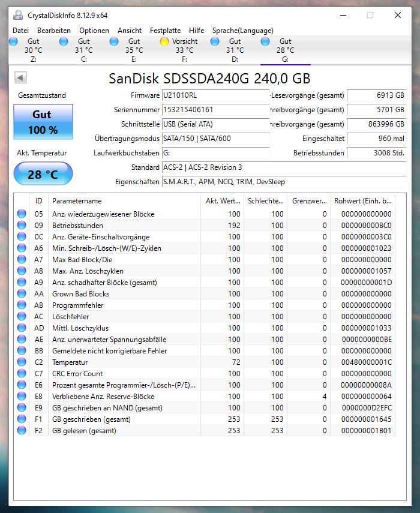Click the NAND writes value 863996 GB

pyautogui.click(x=376, y=124)
